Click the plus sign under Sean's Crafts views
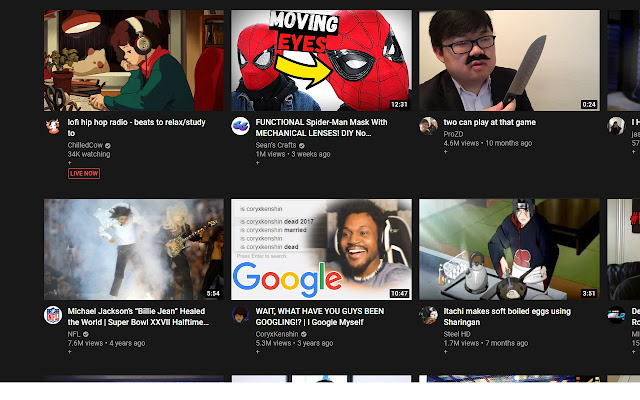The height and width of the screenshot is (400, 640). point(258,163)
